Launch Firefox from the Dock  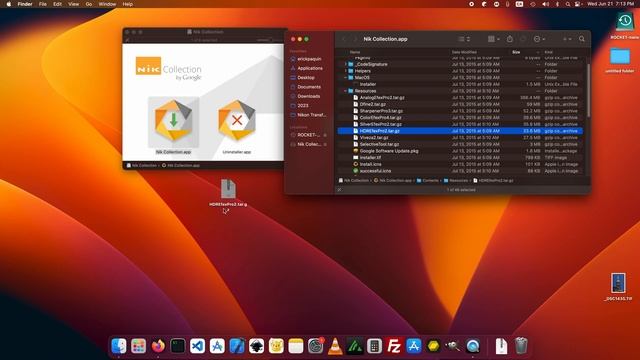click(x=158, y=346)
